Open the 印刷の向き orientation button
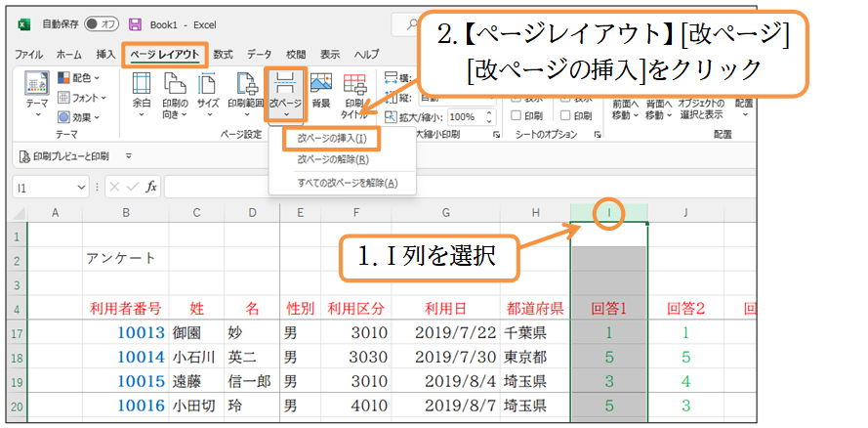 (x=175, y=95)
